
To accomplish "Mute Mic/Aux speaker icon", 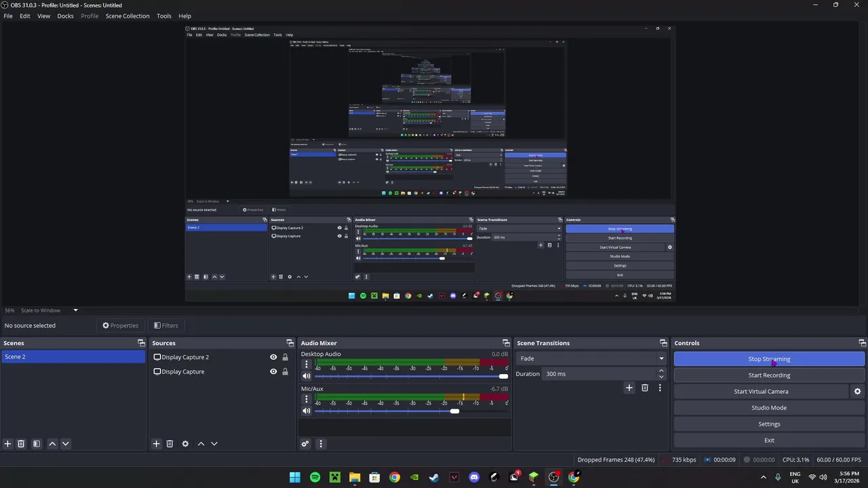I will click(x=307, y=411).
